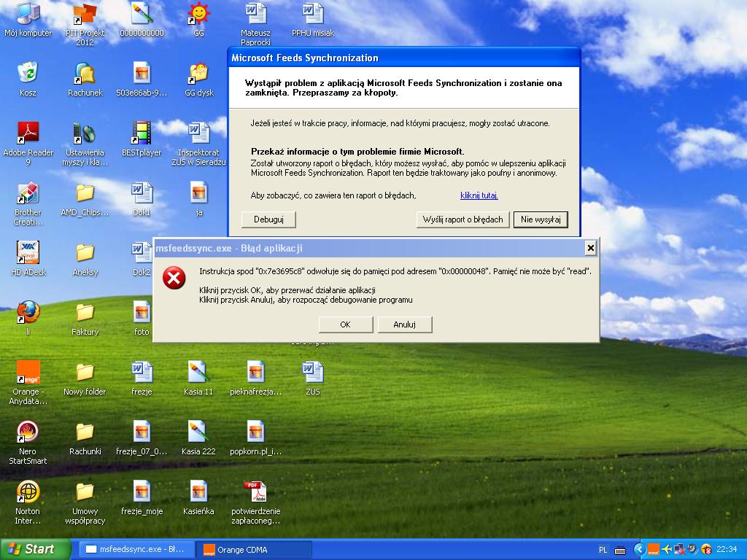Select the Nero StartSmart shortcut
This screenshot has width=747, height=560.
click(x=28, y=443)
